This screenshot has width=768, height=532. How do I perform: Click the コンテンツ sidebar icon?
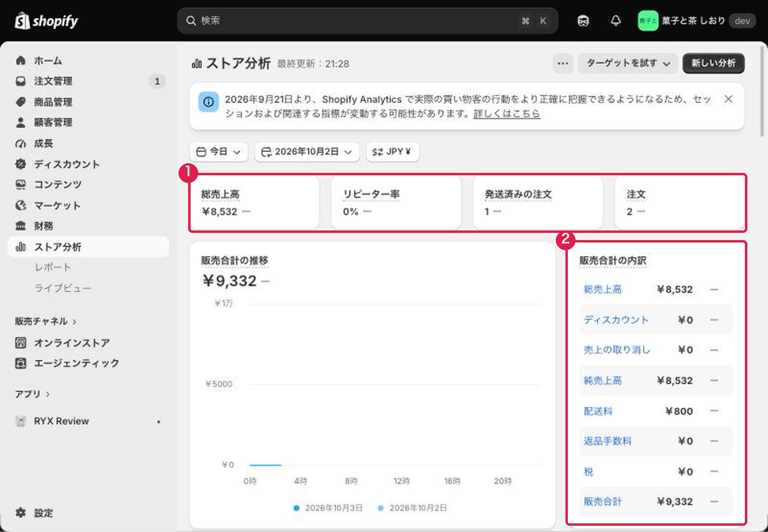21,184
